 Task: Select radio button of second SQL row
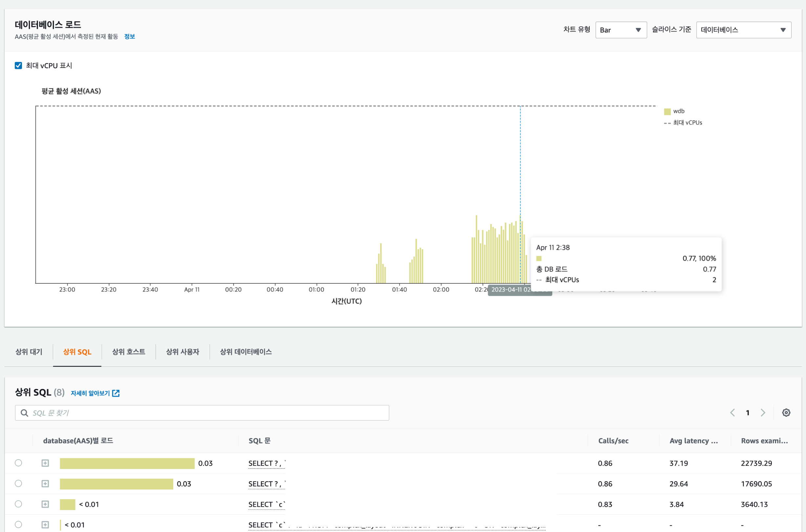tap(18, 483)
